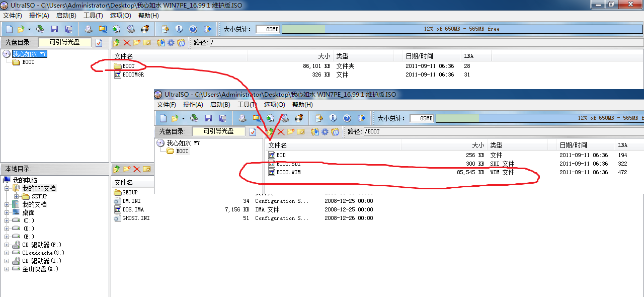Select BOOT.WIM file in front window list

click(x=288, y=172)
